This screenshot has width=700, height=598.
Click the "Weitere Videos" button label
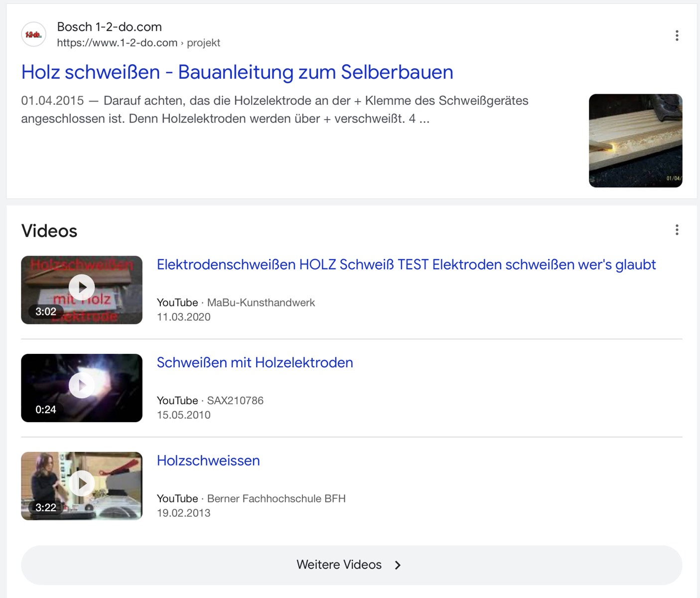339,565
